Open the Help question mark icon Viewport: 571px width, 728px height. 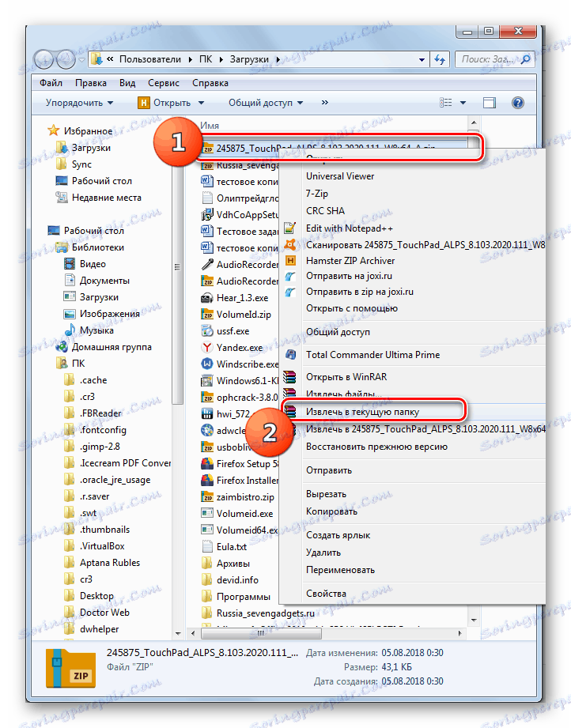click(517, 103)
